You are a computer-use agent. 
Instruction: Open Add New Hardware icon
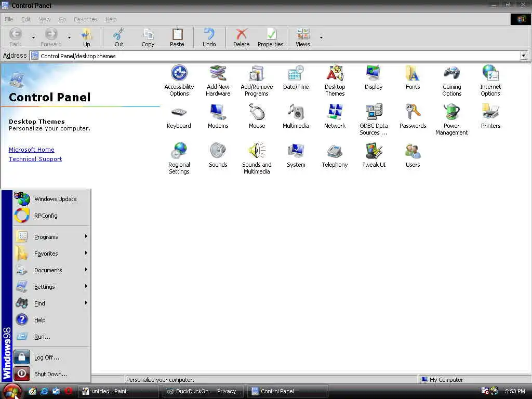click(x=218, y=81)
